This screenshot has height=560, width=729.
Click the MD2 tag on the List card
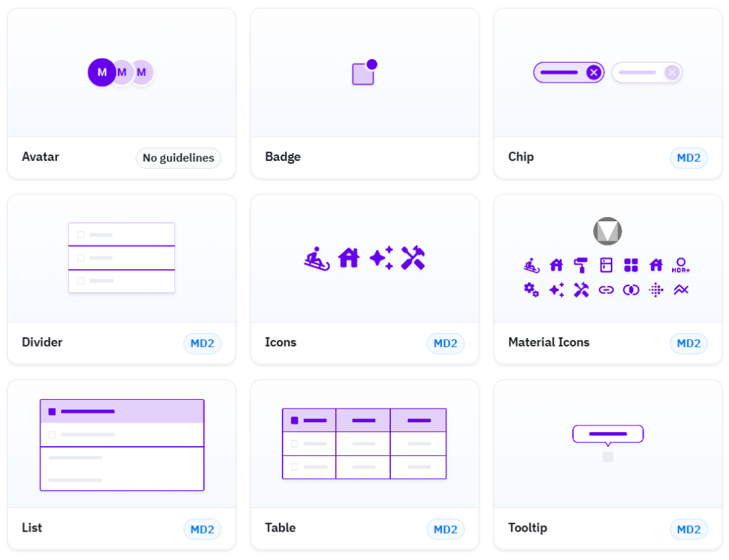click(x=202, y=529)
